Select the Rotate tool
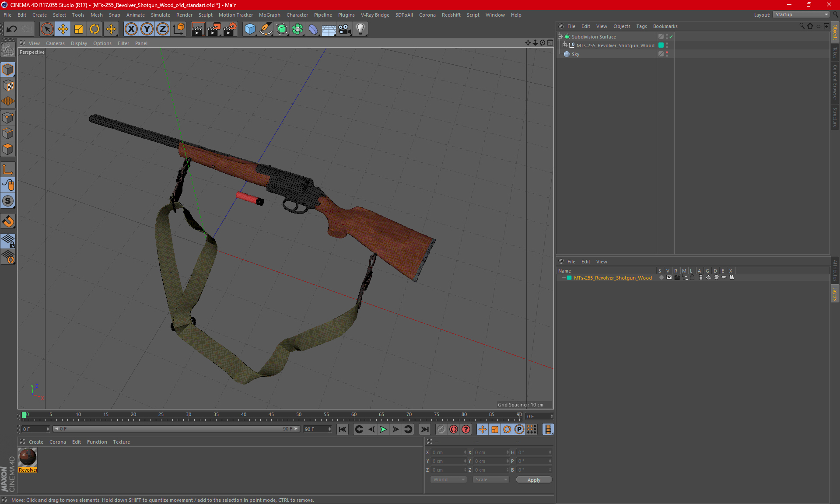Viewport: 840px width, 504px height. [94, 29]
